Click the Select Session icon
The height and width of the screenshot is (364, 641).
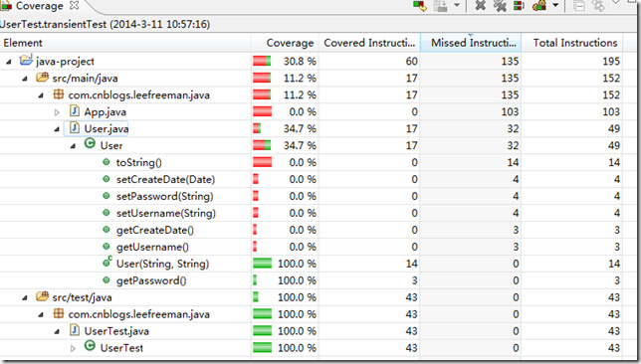tap(539, 5)
